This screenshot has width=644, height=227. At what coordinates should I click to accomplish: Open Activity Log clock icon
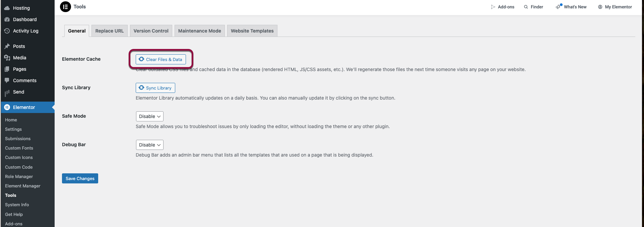click(7, 31)
